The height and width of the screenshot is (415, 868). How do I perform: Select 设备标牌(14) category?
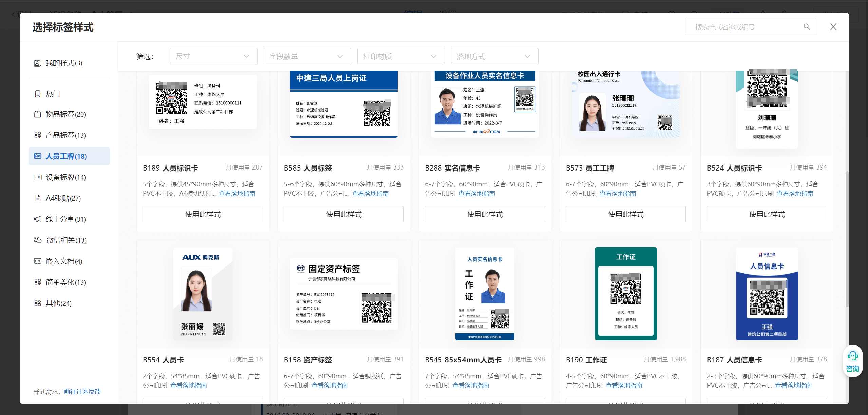click(x=69, y=177)
